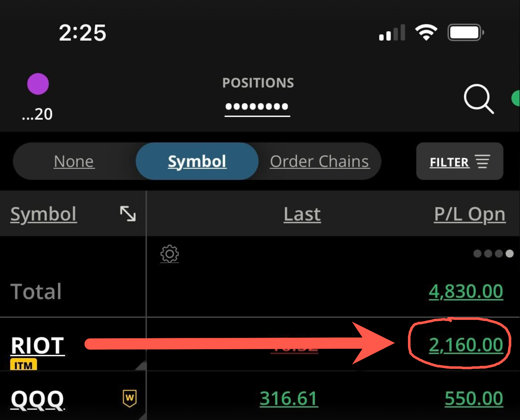Expand the QQQ position row
The width and height of the screenshot is (520, 420).
38,399
